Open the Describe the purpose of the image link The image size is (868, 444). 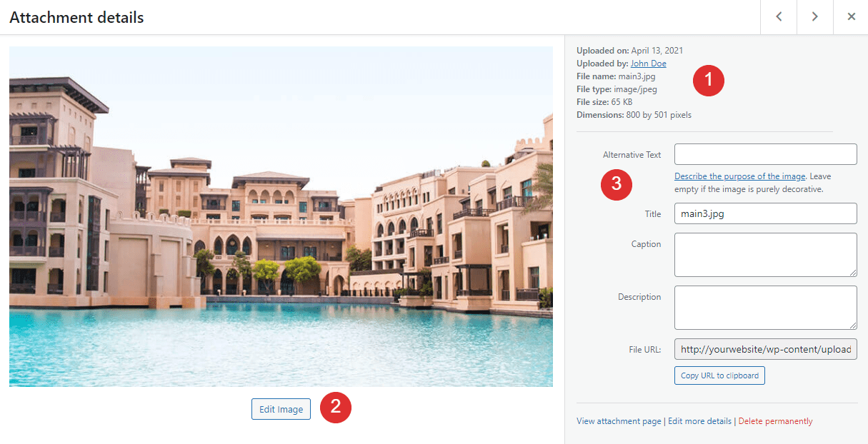(x=739, y=176)
